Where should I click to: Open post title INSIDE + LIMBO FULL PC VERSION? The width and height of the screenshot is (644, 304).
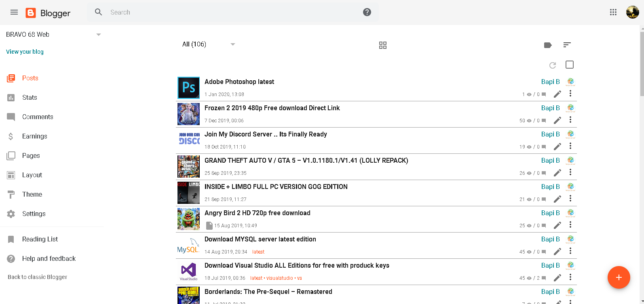tap(276, 187)
